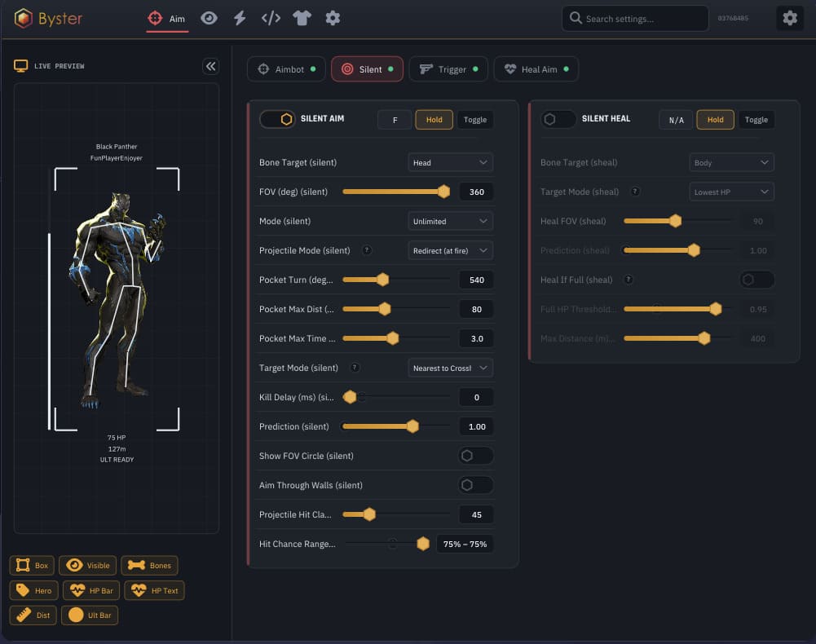816x644 pixels.
Task: Enable Aim Through Walls (silent)
Action: 475,485
